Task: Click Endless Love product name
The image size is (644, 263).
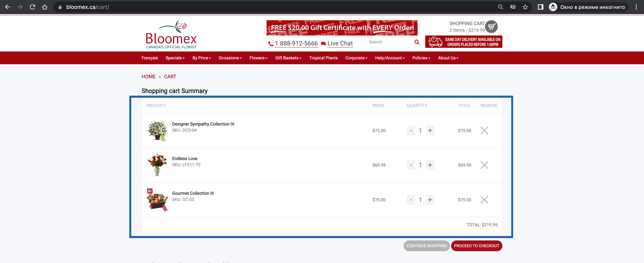Action: [184, 158]
